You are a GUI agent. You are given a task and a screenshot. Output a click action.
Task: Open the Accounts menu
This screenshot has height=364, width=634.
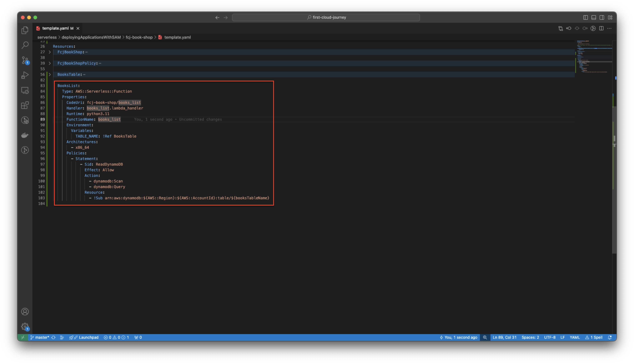point(25,312)
